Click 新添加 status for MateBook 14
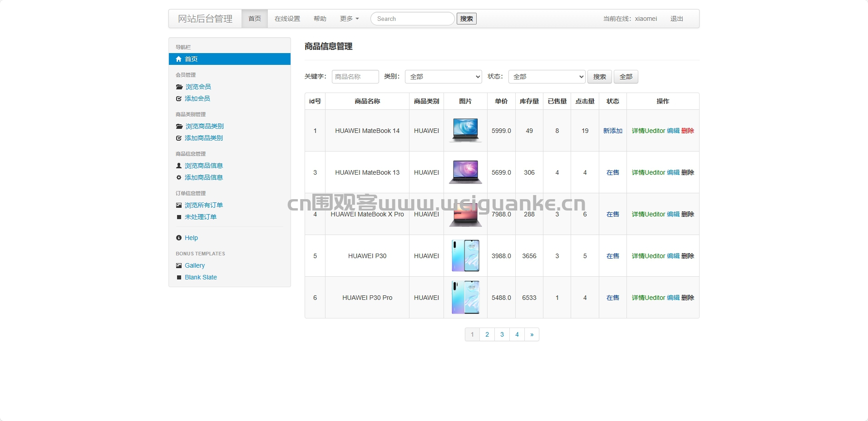This screenshot has height=421, width=868. (x=613, y=131)
